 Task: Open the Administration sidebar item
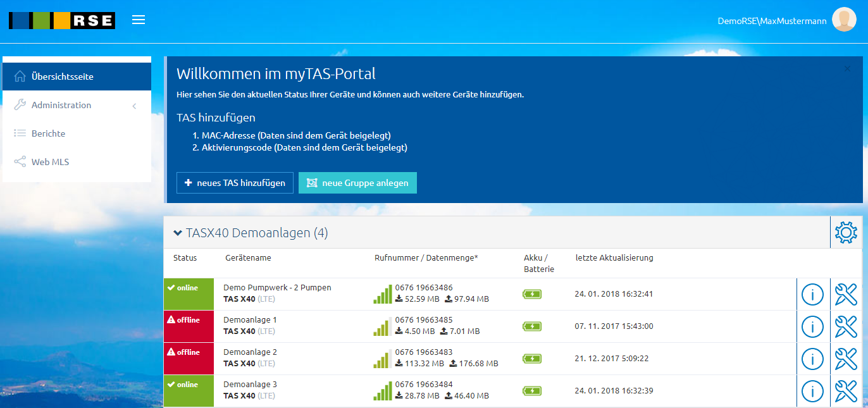[x=77, y=105]
